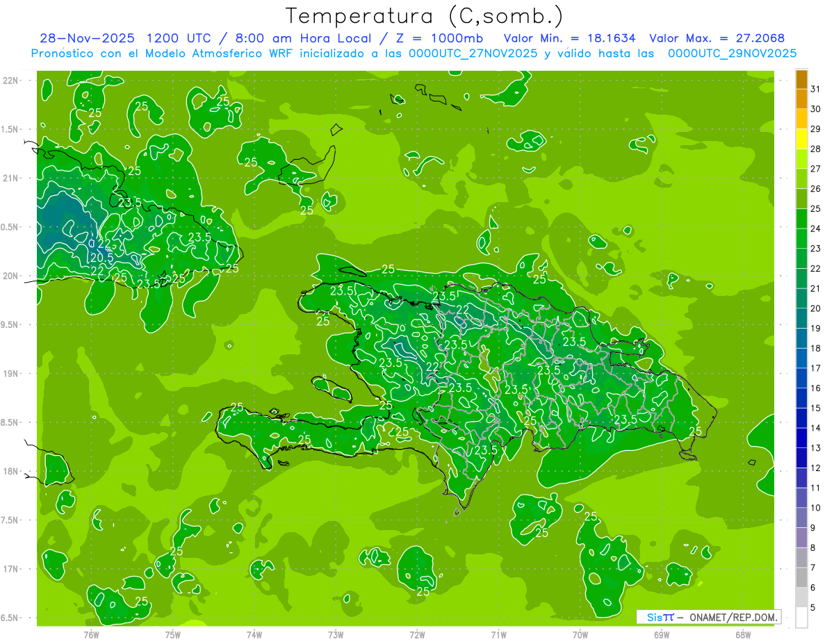Click the "6.5N" latitude axis label
The width and height of the screenshot is (834, 644).
[10, 618]
